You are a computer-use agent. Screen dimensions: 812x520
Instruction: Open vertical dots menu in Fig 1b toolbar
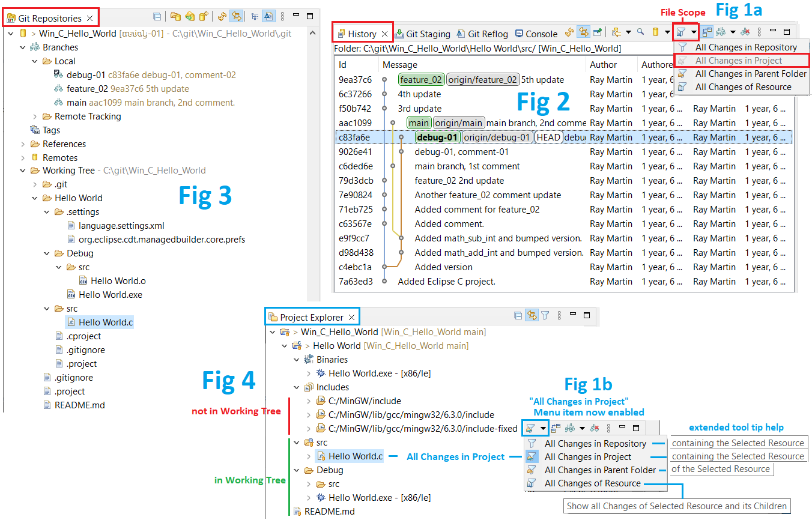point(608,428)
